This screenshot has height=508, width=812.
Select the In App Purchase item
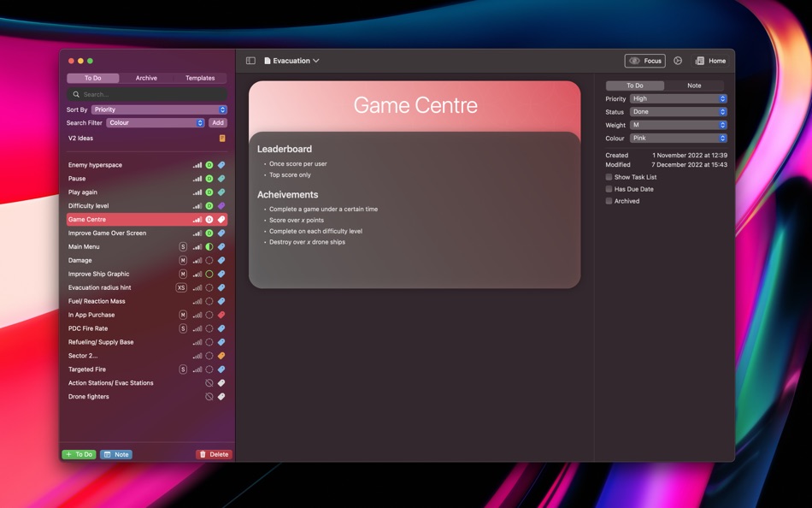coord(146,315)
